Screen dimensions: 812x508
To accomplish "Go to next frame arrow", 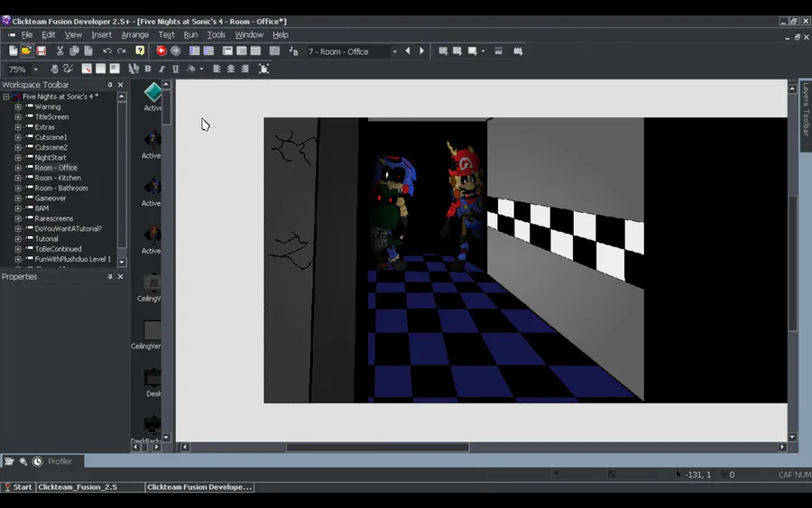I will 421,51.
